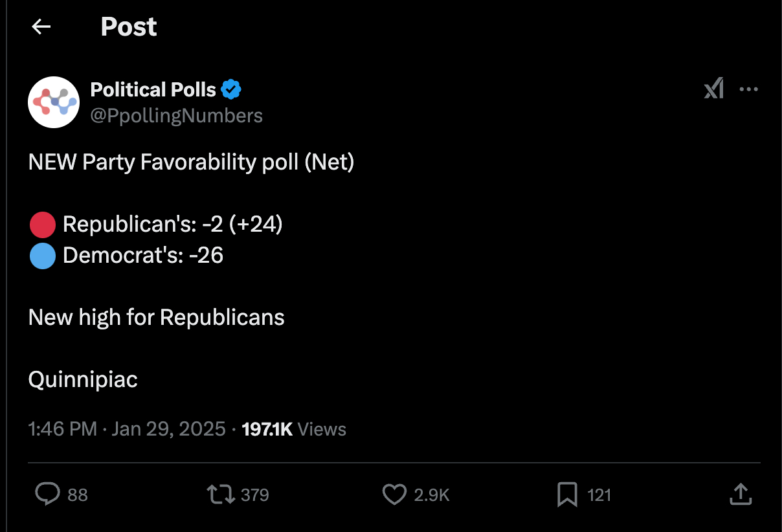Viewport: 782px width, 532px height.
Task: Bookmark this post using the bookmark icon
Action: click(x=567, y=495)
